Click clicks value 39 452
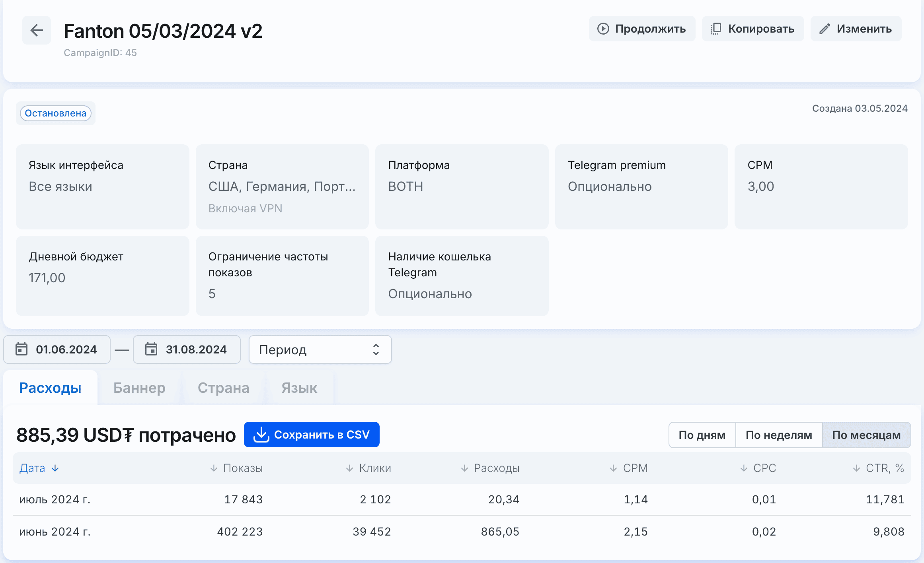924x563 pixels. (372, 532)
